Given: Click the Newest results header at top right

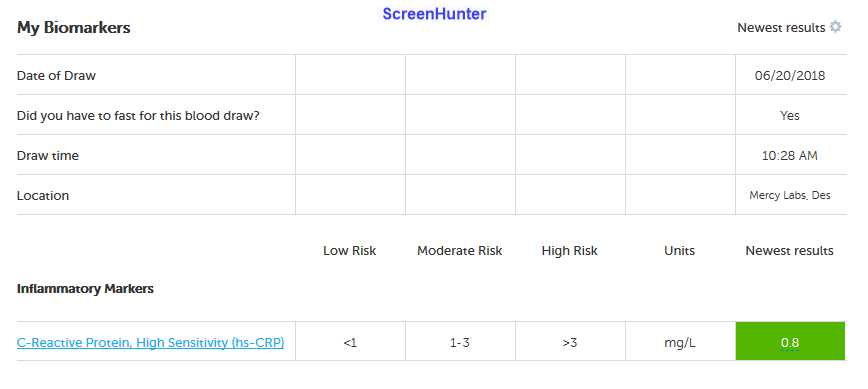Looking at the screenshot, I should click(x=781, y=28).
